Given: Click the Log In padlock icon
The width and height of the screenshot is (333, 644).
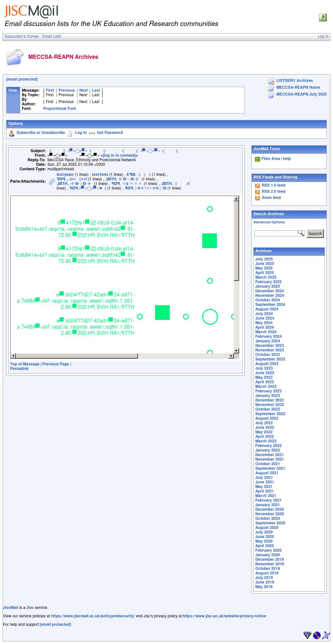Looking at the screenshot, I should point(70,133).
